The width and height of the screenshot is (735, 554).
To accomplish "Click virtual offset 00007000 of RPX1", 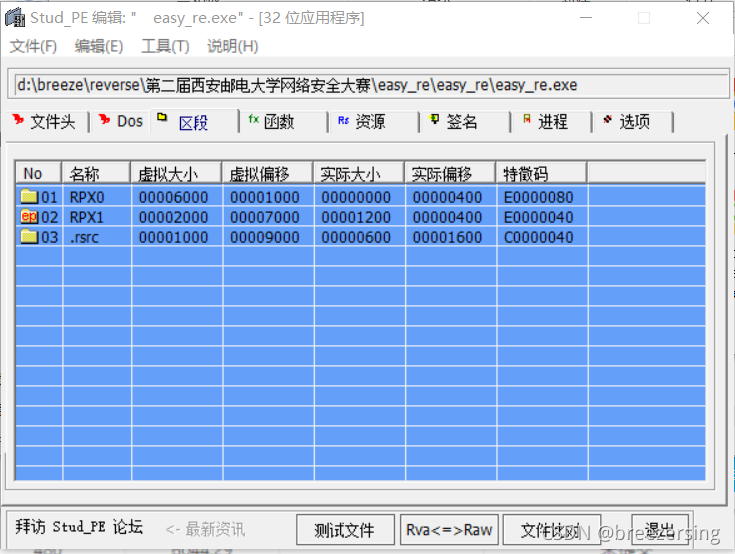I will [265, 217].
